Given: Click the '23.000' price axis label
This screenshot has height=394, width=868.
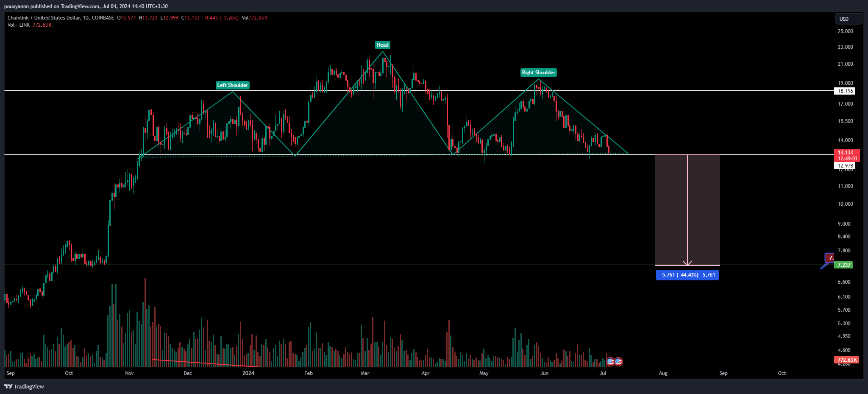Looking at the screenshot, I should (845, 47).
